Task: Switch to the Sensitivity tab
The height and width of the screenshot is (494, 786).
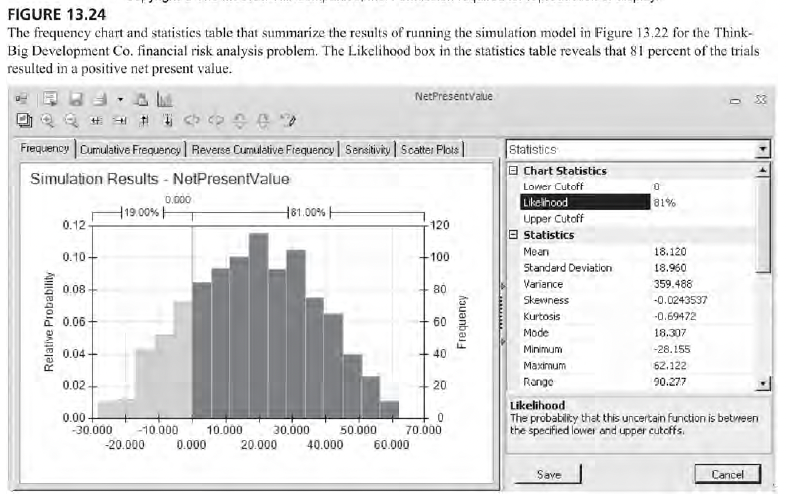Action: point(367,149)
